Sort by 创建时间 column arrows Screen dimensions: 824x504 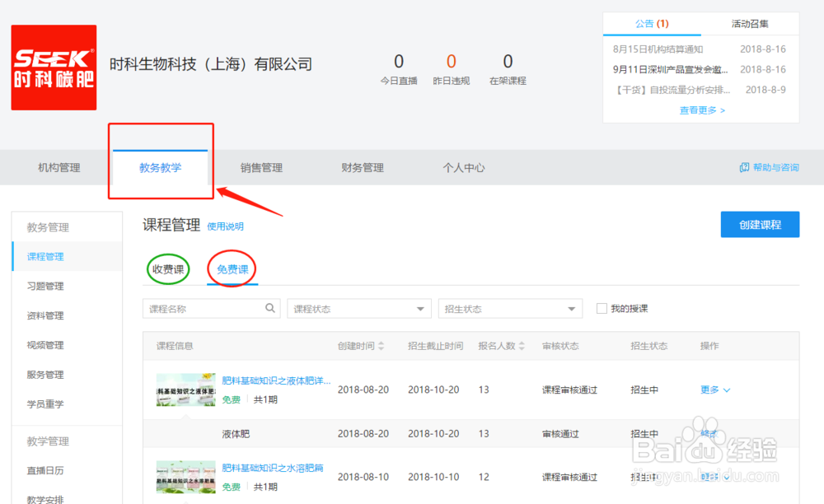click(382, 346)
